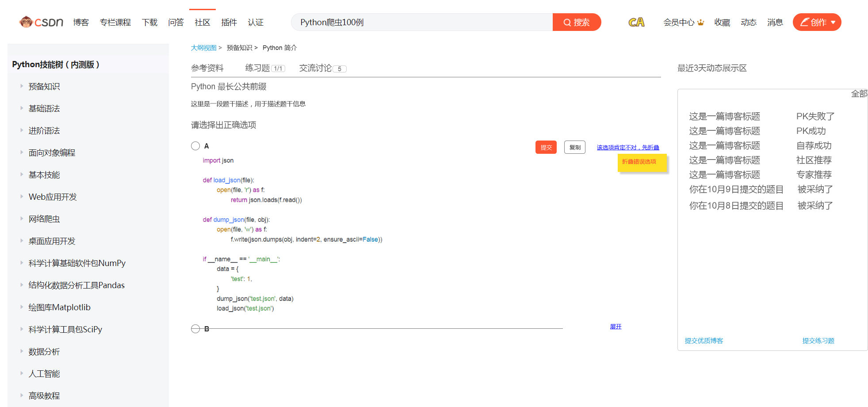Image resolution: width=868 pixels, height=407 pixels.
Task: Click the orange 搜索 button
Action: 577,22
